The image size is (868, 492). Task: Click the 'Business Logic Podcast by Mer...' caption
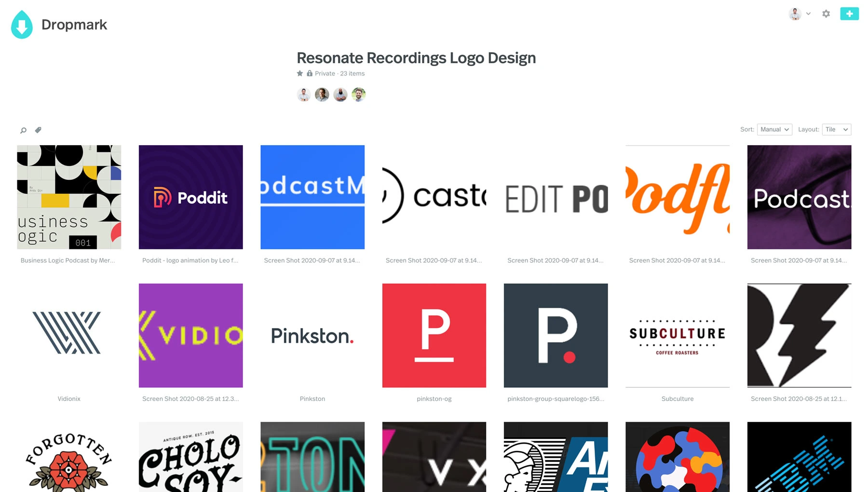coord(68,260)
